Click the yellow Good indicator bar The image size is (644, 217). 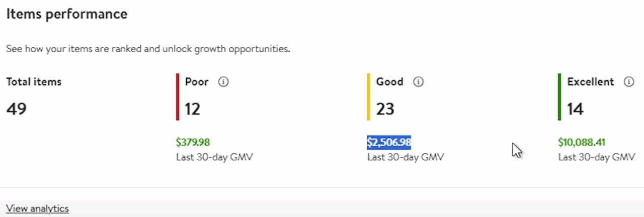point(368,97)
